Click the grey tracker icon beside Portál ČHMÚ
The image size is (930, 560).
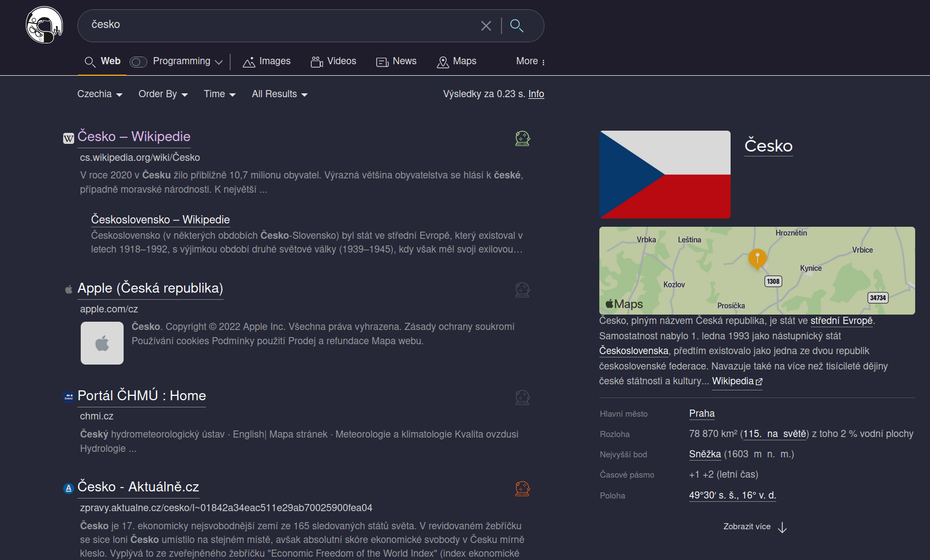(522, 397)
